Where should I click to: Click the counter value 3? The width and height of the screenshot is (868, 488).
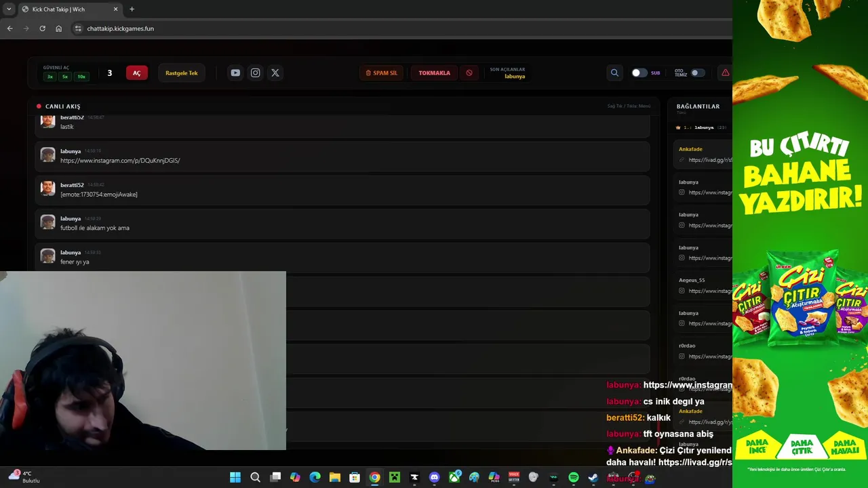109,73
